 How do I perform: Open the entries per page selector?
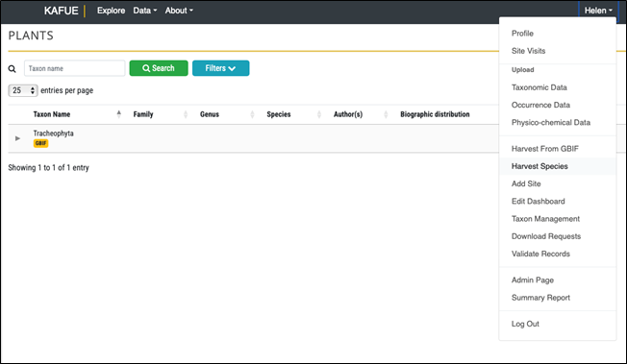tap(23, 90)
